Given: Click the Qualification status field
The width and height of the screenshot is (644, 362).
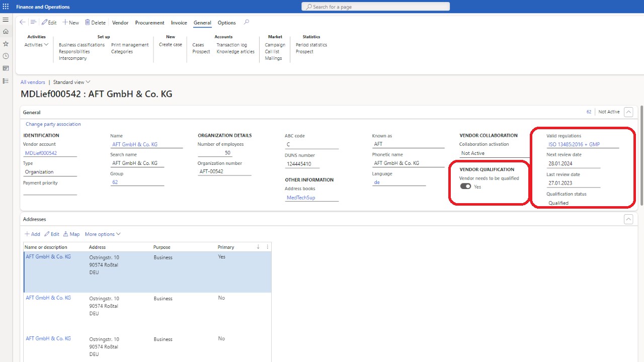Looking at the screenshot, I should [x=573, y=203].
